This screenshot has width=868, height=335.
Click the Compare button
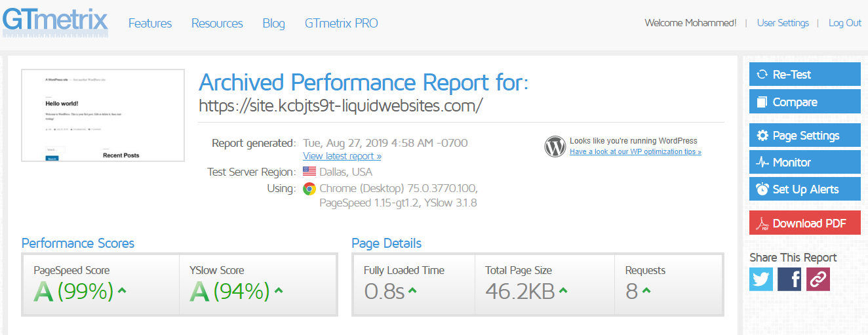(x=805, y=102)
